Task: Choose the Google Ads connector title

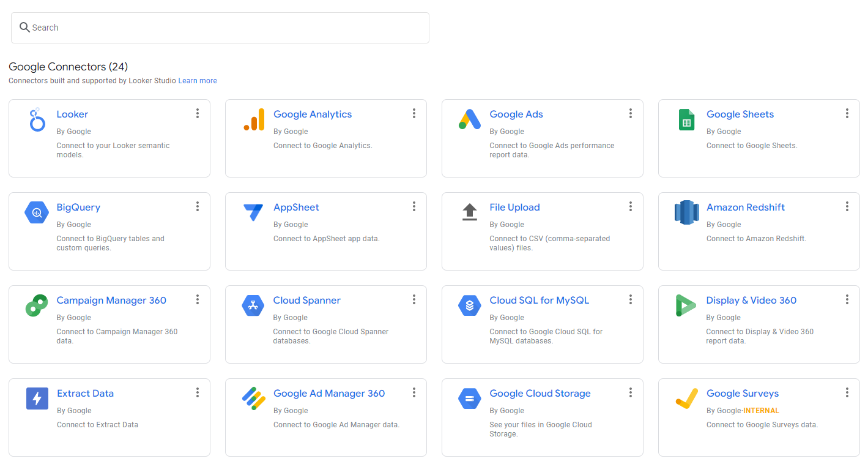Action: 516,114
